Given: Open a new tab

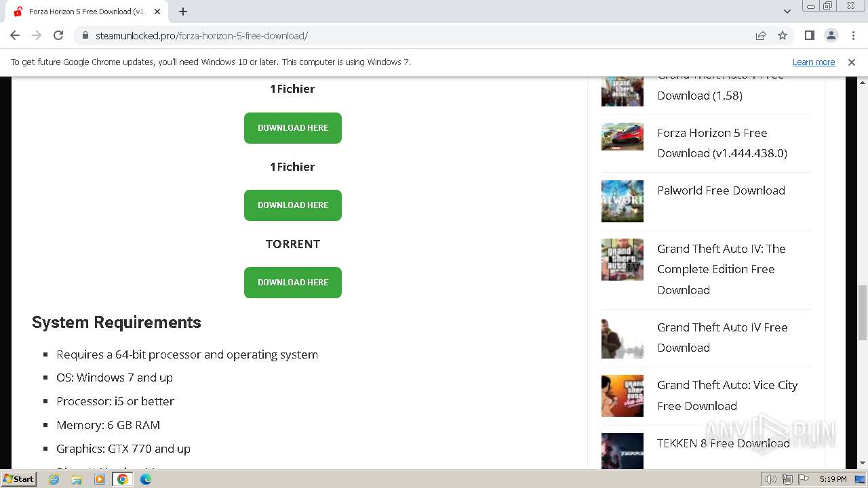Looking at the screenshot, I should pos(183,12).
